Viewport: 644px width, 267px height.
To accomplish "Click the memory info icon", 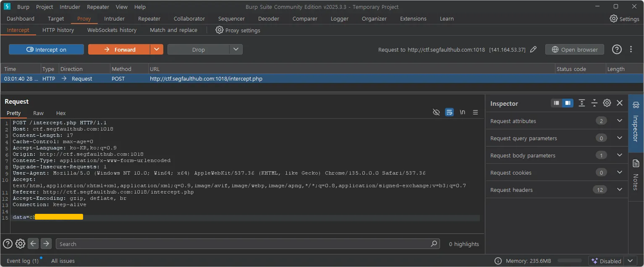I will [498, 261].
